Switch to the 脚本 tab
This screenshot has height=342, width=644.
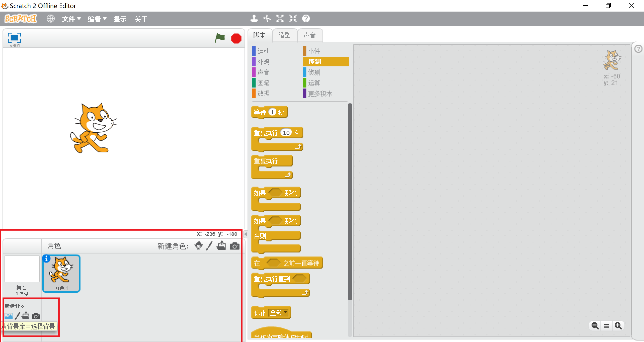coord(260,35)
